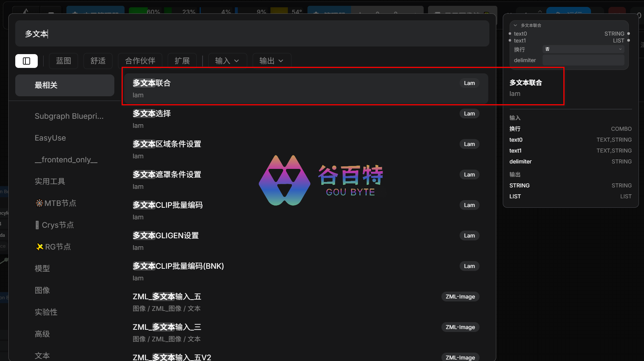Filter results by 舒适
644x361 pixels.
(98, 61)
